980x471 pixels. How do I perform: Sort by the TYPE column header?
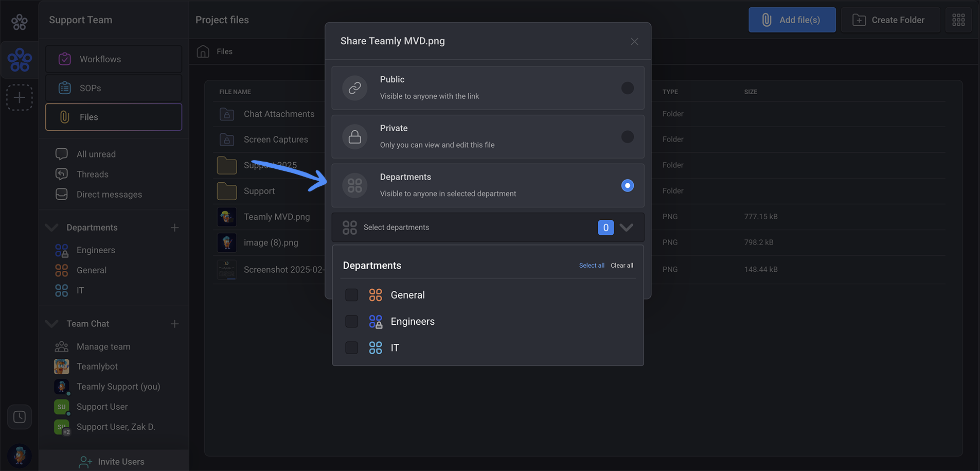point(670,92)
